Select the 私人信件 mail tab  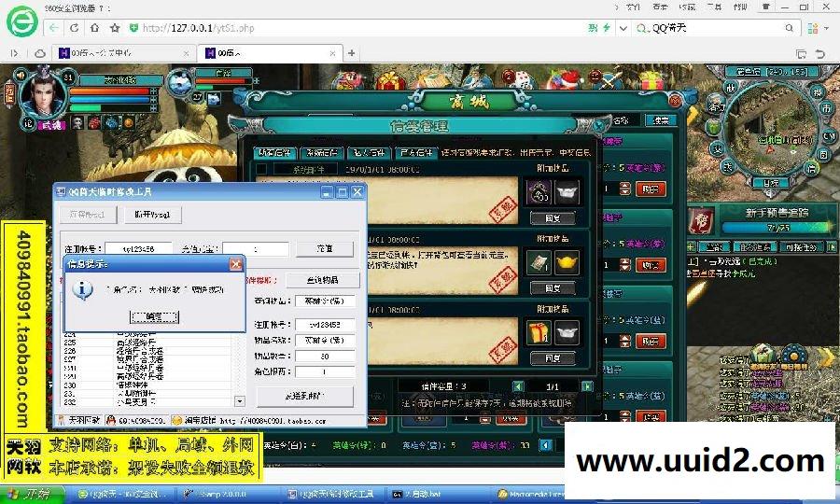pyautogui.click(x=369, y=153)
